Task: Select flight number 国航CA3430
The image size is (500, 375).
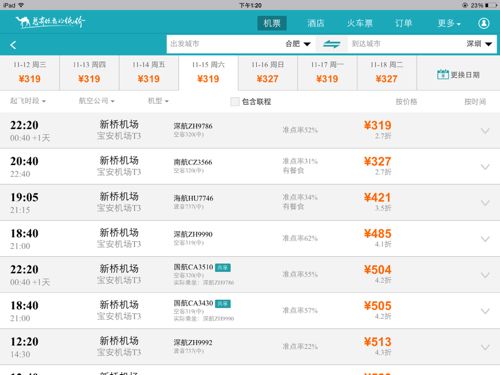Action: [193, 303]
